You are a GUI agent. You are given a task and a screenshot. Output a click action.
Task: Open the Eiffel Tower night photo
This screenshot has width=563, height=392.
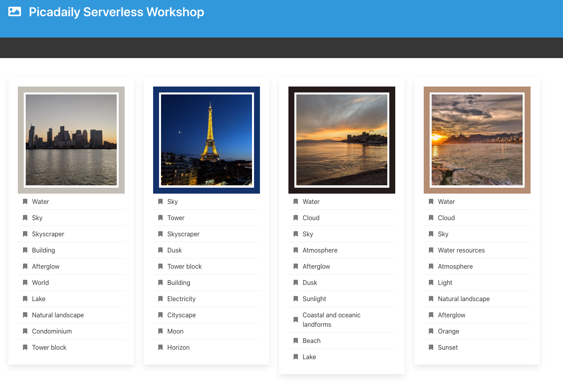coord(207,140)
